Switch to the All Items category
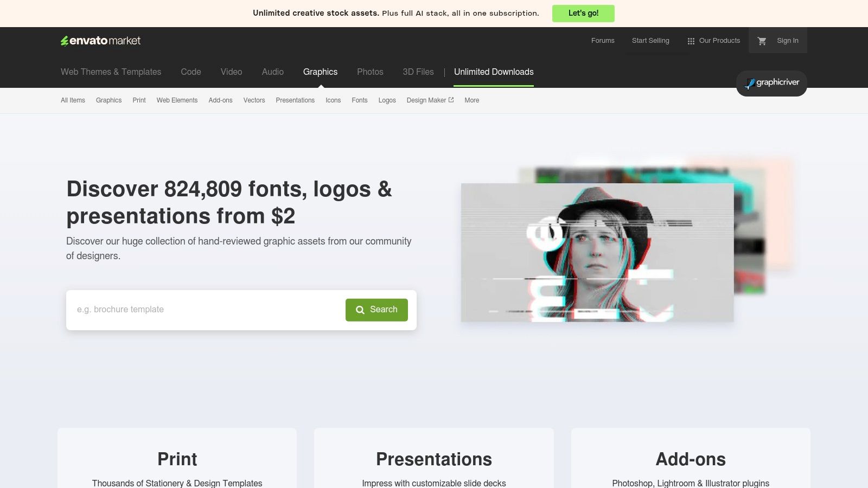This screenshot has height=488, width=868. click(x=73, y=100)
